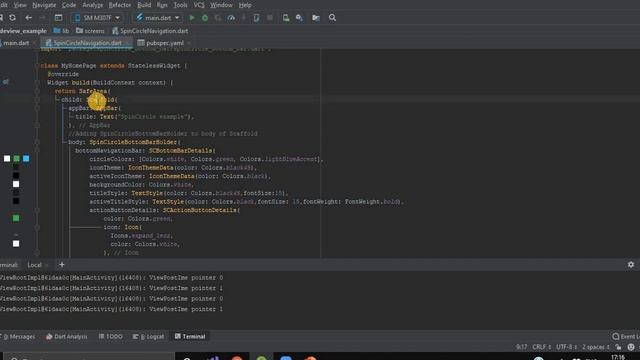Click the Sync refresh icon in toolbar
Screen dimensions: 640x360
[13, 18]
